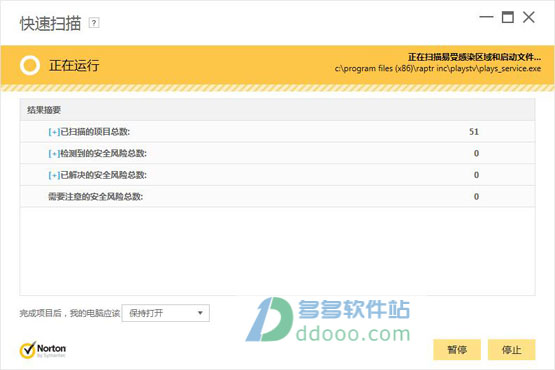Maximize the scan window

pyautogui.click(x=508, y=17)
